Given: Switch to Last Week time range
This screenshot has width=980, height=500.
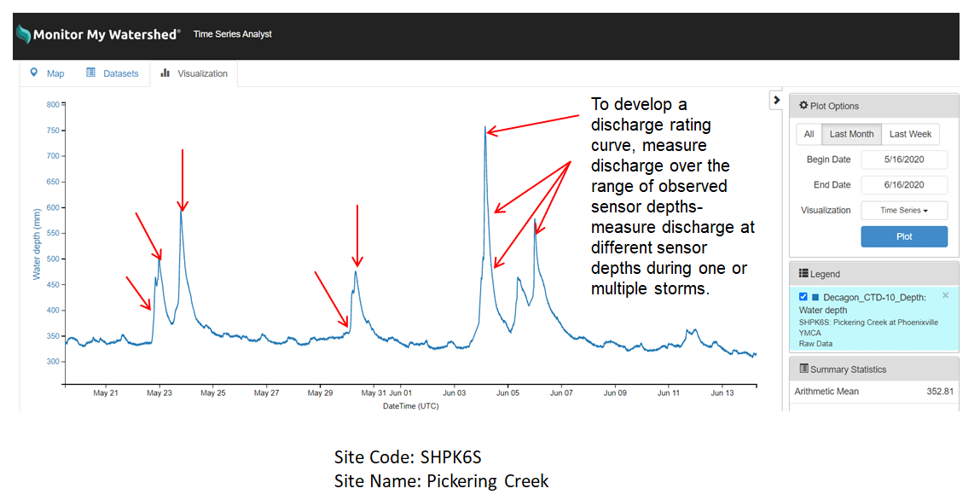Looking at the screenshot, I should pos(911,134).
